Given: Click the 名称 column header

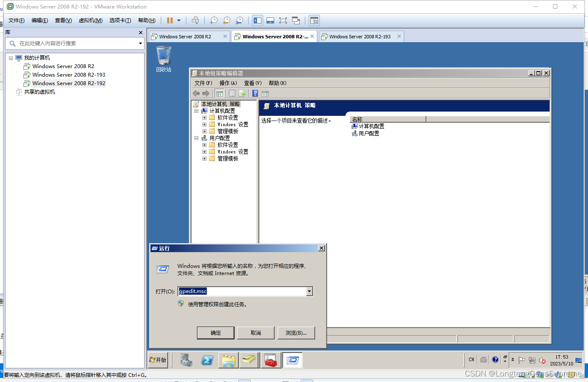Looking at the screenshot, I should click(388, 119).
